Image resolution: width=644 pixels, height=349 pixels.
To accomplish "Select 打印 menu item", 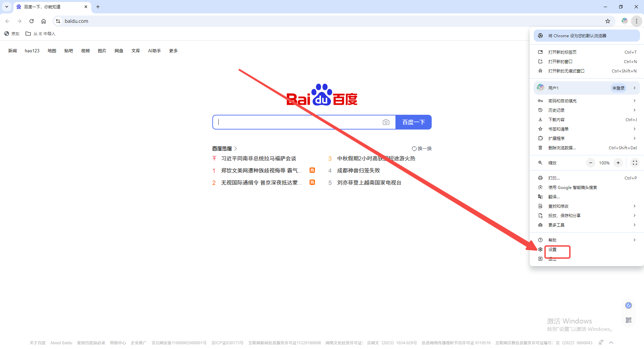I will coord(587,178).
